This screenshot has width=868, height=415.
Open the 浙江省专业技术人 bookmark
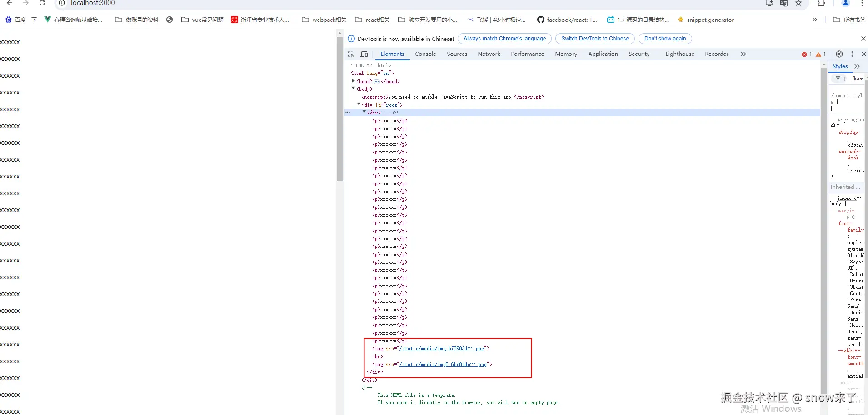pos(260,20)
